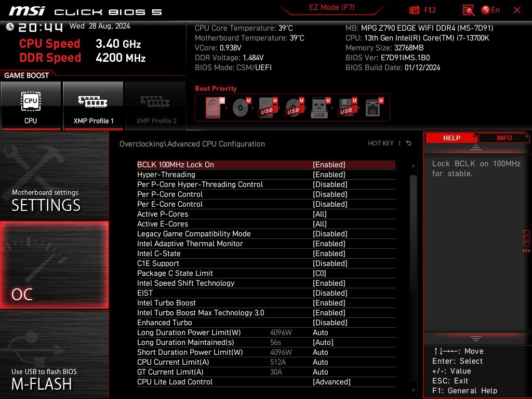Viewport: 532px width, 399px height.
Task: Enable XMP Profile 1 memory icon
Action: point(93,106)
